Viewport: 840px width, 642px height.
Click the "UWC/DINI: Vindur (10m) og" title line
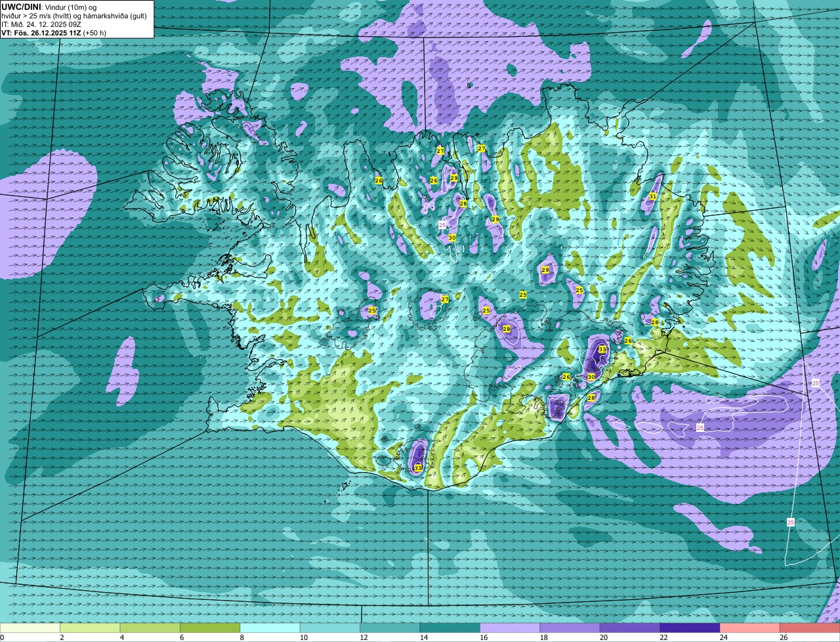click(49, 7)
